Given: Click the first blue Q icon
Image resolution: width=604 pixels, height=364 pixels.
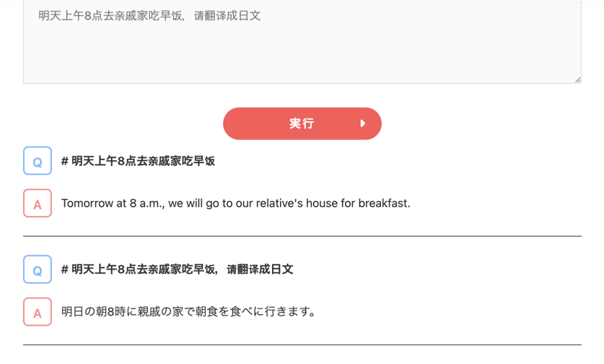Looking at the screenshot, I should pyautogui.click(x=38, y=161).
